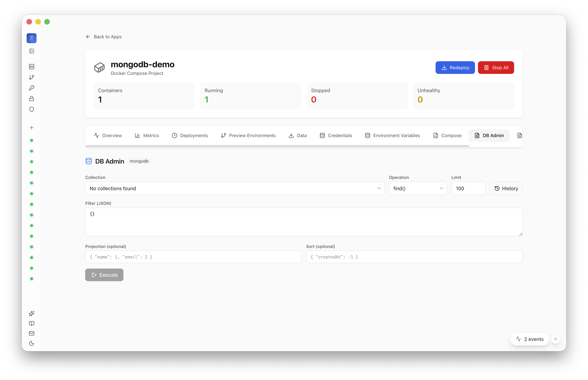The width and height of the screenshot is (588, 380).
Task: Expand the Operation find() dropdown
Action: [418, 188]
